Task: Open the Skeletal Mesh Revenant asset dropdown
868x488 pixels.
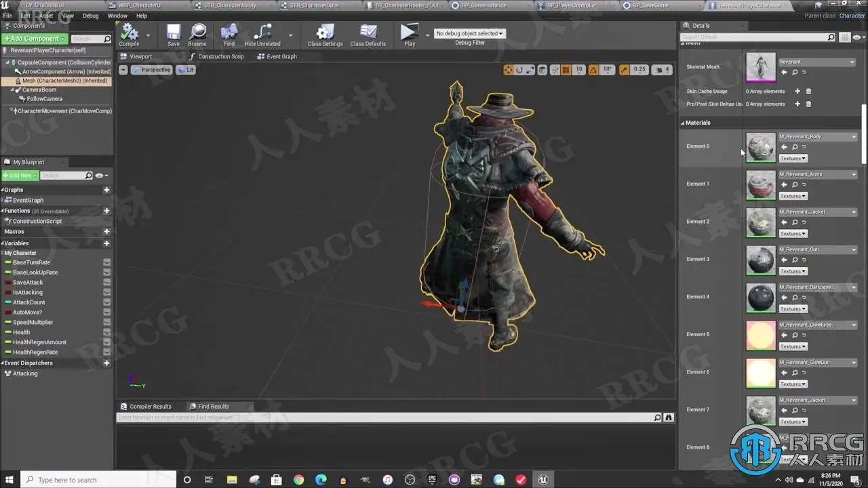Action: tap(816, 62)
